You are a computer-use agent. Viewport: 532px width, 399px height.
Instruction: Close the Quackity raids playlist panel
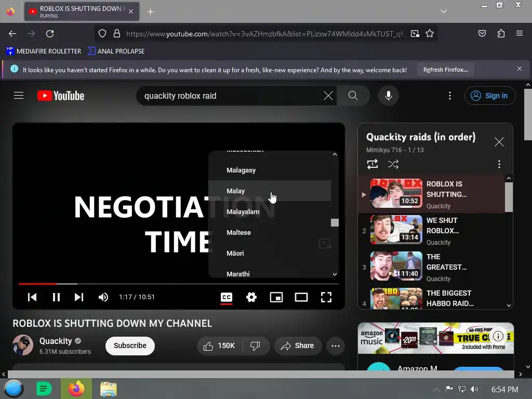pyautogui.click(x=499, y=142)
